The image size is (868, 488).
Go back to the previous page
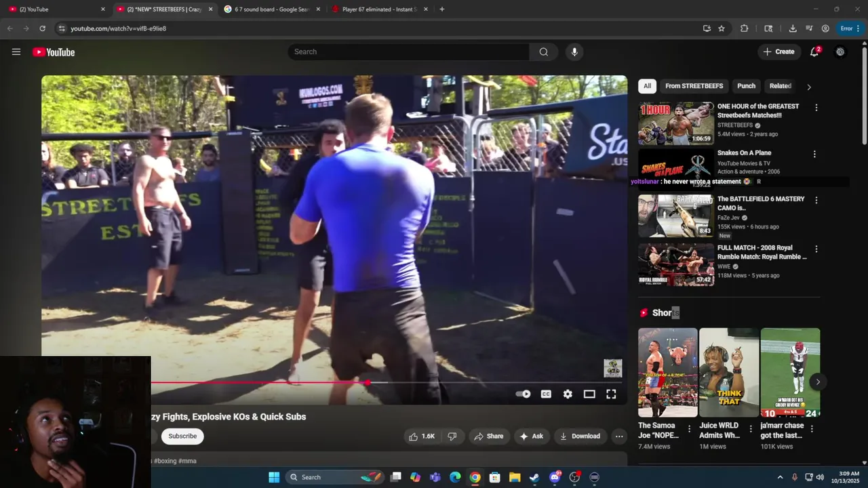pos(10,28)
